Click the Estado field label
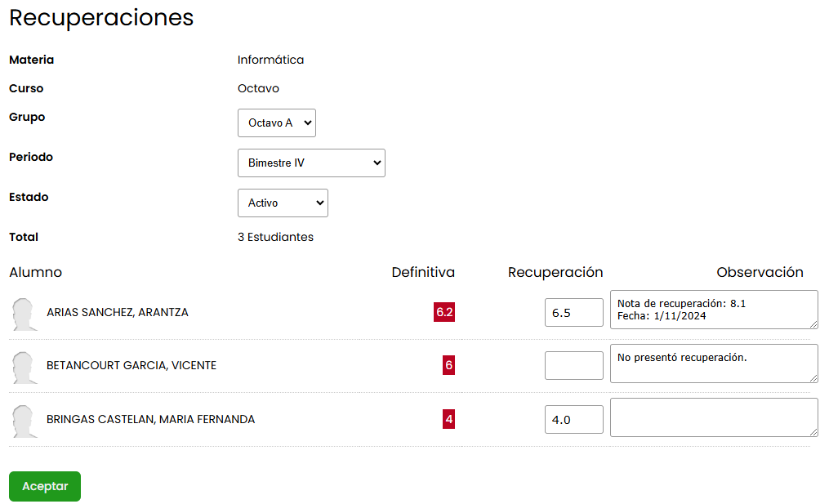Screen dimensions: 820x504 (x=29, y=197)
